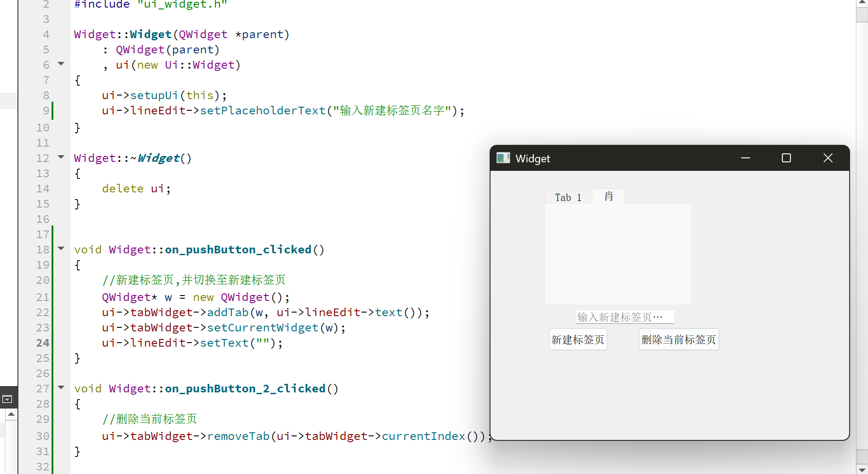Click the editor scrollbar down arrow
Image resolution: width=868 pixels, height=474 pixels.
click(862, 469)
